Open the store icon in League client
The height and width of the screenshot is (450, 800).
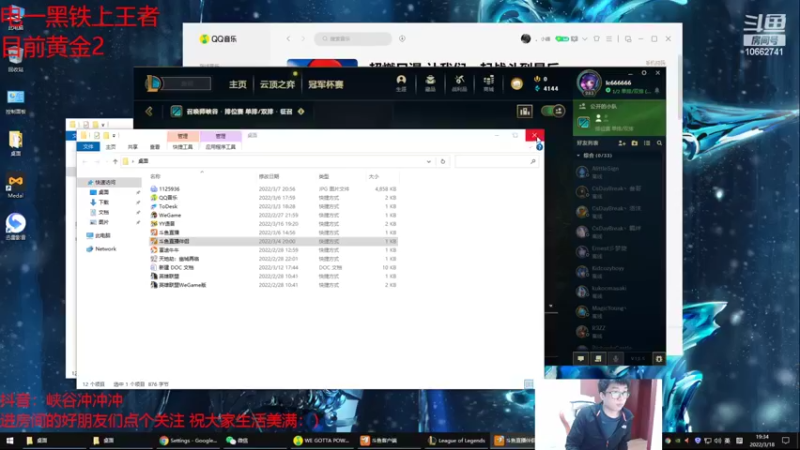point(488,83)
